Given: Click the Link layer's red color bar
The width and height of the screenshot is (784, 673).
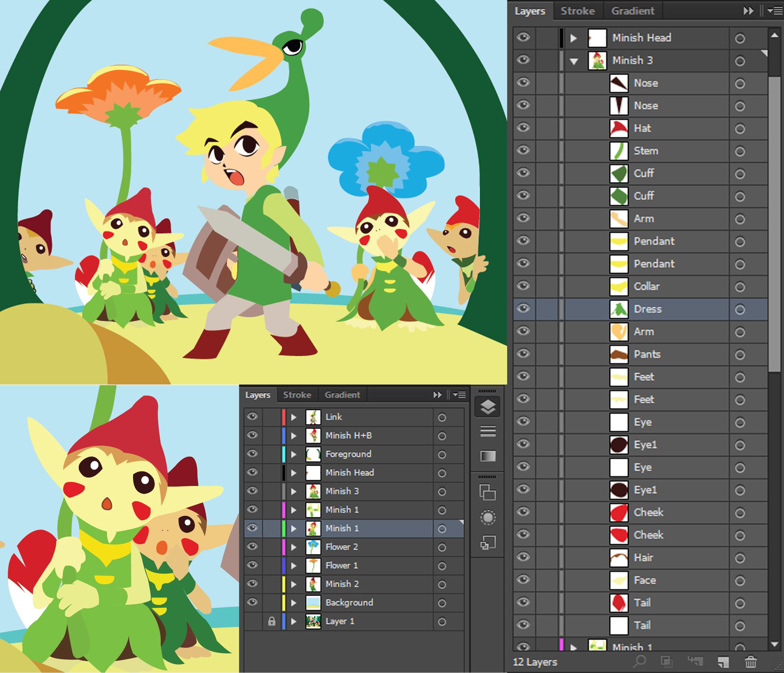Looking at the screenshot, I should 283,417.
